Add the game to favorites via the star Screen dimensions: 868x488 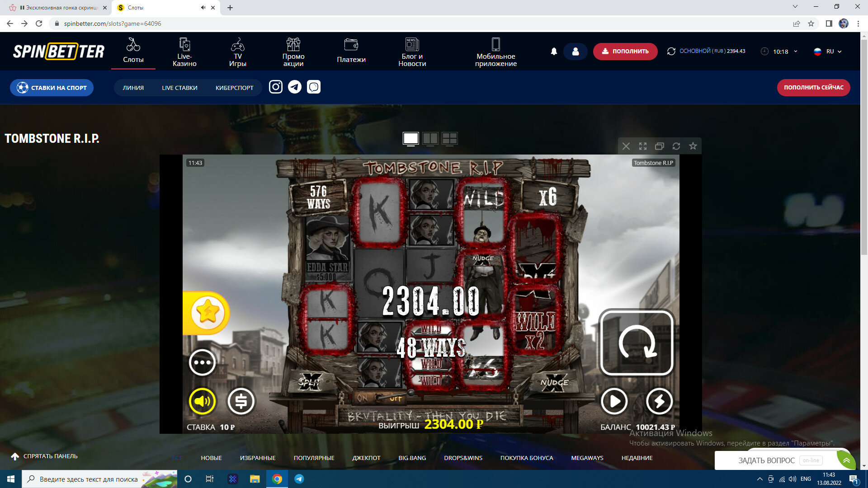pos(693,146)
